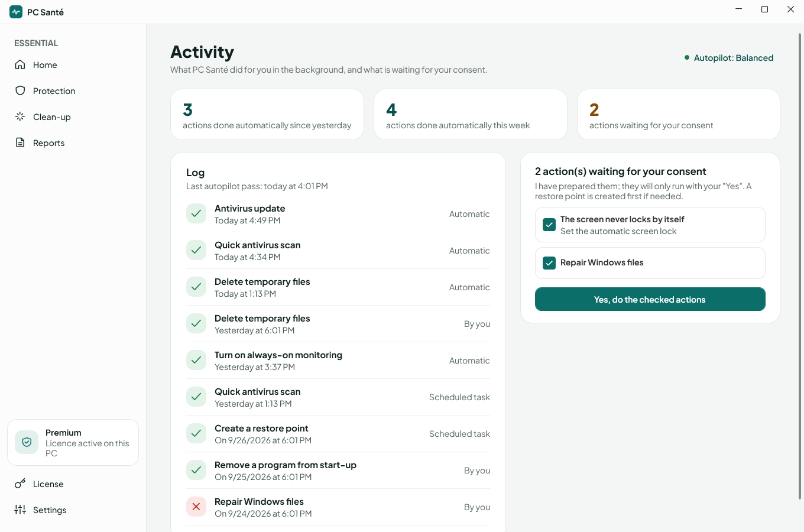Viewport: 804px width, 532px height.
Task: Click 'Today at 1:13 PM' timestamp
Action: point(245,294)
